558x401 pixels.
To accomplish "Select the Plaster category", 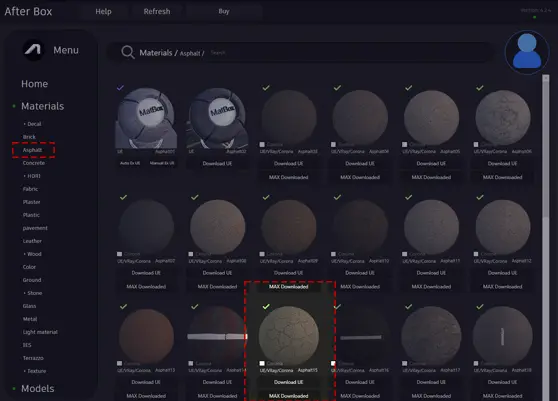I will [31, 202].
